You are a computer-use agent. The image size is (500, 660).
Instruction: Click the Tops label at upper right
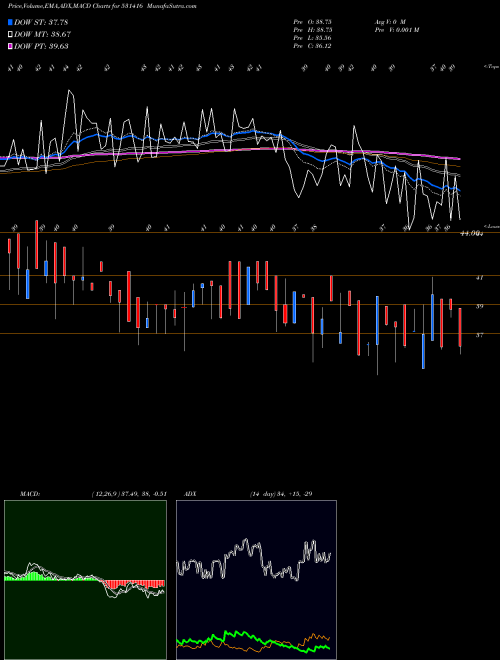(491, 67)
